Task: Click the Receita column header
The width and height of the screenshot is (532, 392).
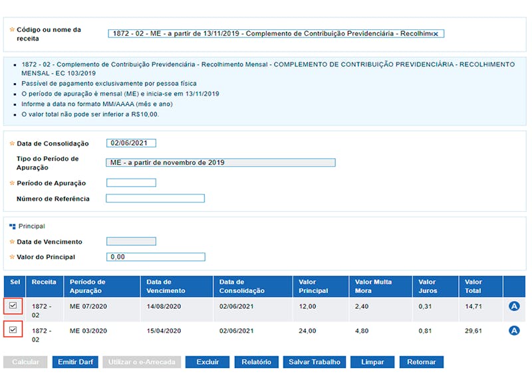Action: point(45,286)
